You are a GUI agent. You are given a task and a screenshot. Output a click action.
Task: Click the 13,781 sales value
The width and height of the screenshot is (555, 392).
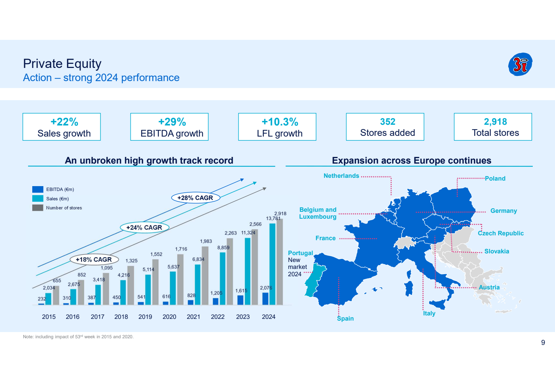(x=273, y=218)
